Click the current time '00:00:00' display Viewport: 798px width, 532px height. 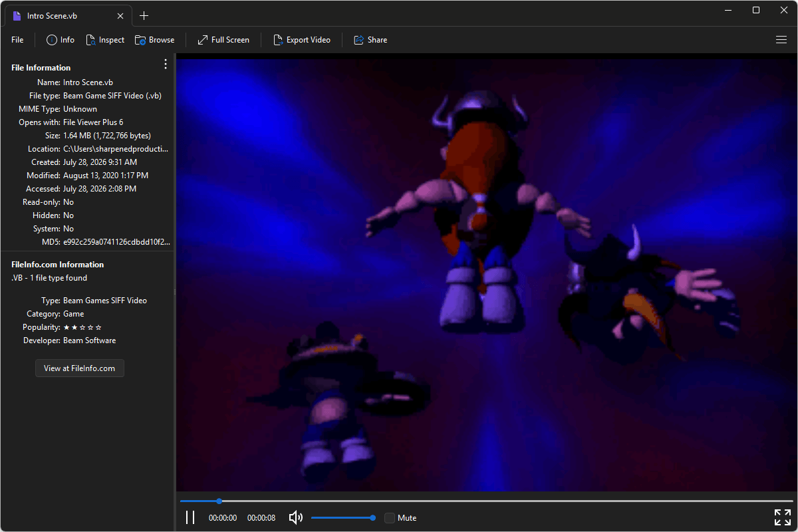[x=223, y=518]
